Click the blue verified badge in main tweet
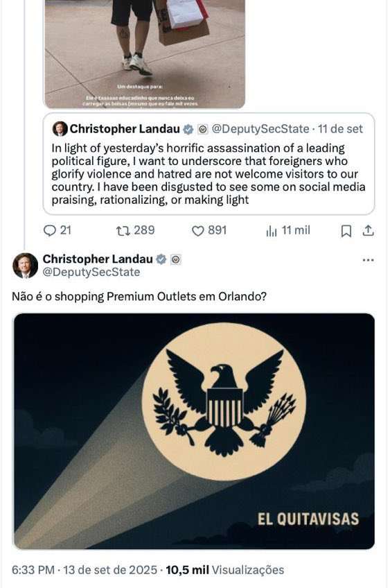 pyautogui.click(x=161, y=259)
